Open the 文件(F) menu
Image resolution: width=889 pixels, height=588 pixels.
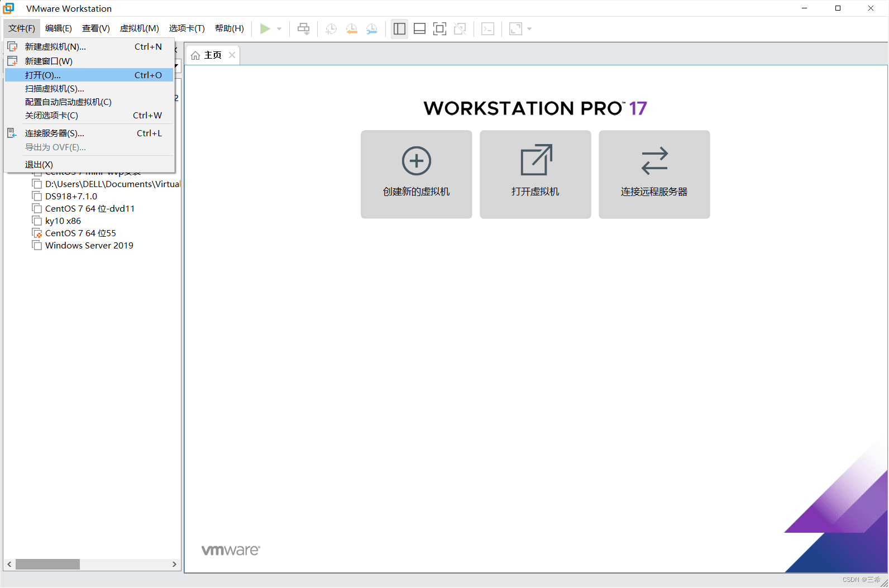pyautogui.click(x=22, y=28)
